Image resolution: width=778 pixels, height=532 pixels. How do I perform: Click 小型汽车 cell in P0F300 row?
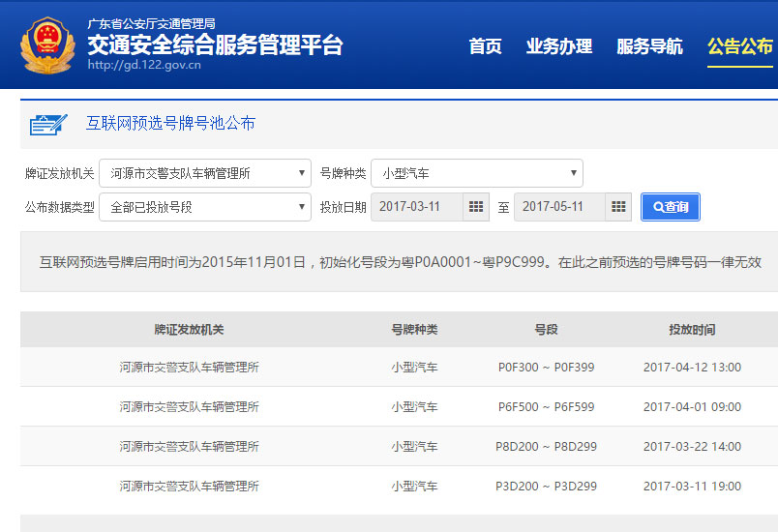pyautogui.click(x=414, y=367)
